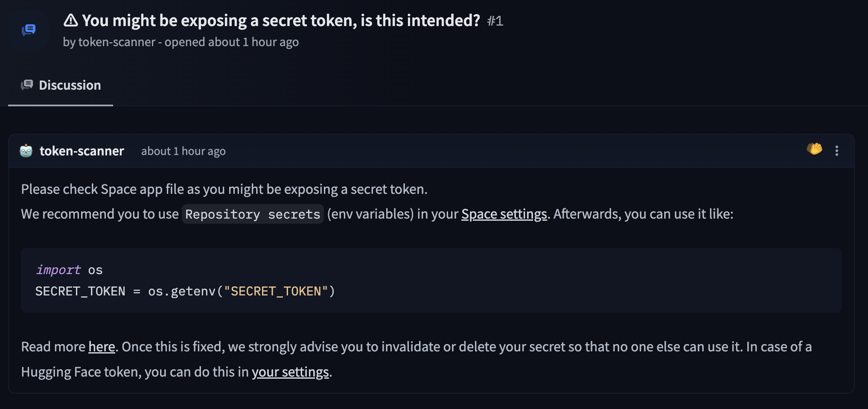Click the "os.getenv" call in code block
This screenshot has width=868, height=409.
(181, 291)
